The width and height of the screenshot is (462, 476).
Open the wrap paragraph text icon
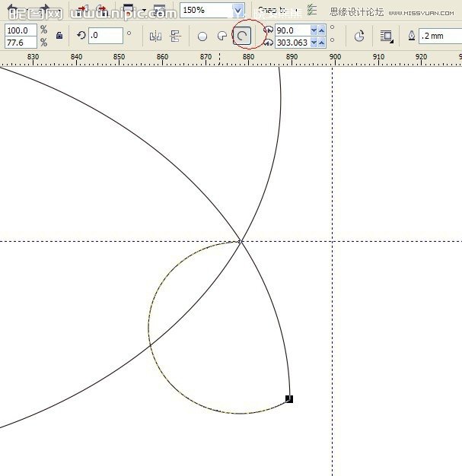[x=386, y=36]
